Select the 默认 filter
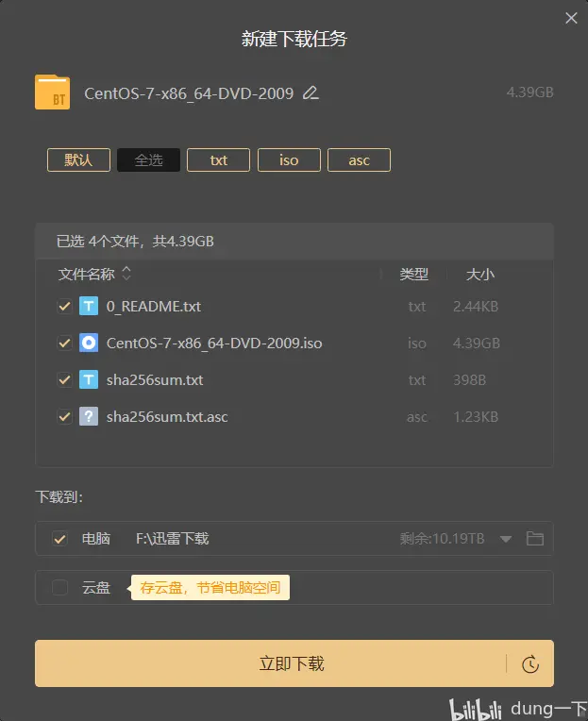The image size is (588, 721). click(x=78, y=160)
